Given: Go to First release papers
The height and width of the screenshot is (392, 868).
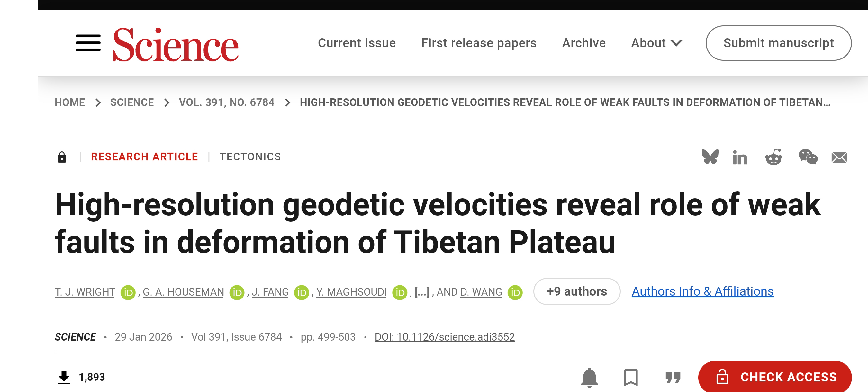Looking at the screenshot, I should (x=478, y=43).
